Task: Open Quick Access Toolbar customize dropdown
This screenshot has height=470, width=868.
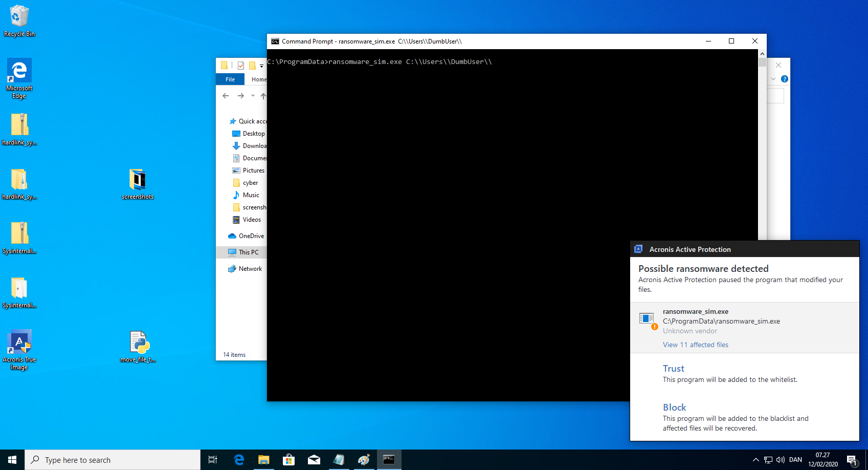Action: (x=261, y=66)
